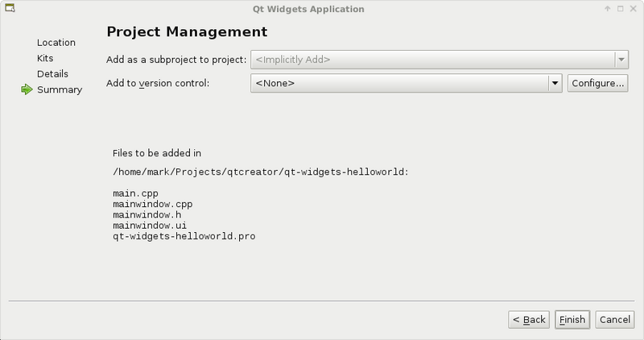This screenshot has height=340, width=644.
Task: Select the Location wizard step
Action: [56, 43]
